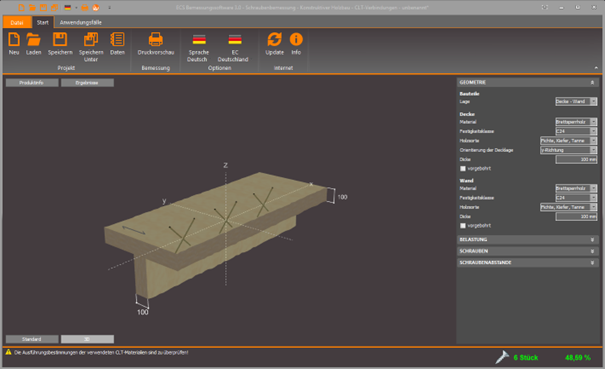Expand the BELASTUNG section
Viewport: 605px width, 369px height.
tap(527, 240)
